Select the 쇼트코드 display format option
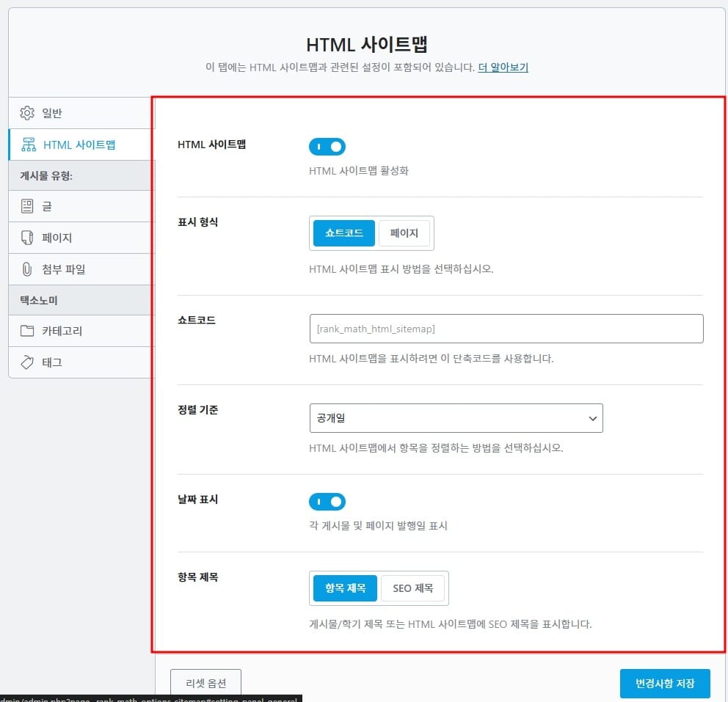Viewport: 728px width, 702px height. click(x=344, y=233)
